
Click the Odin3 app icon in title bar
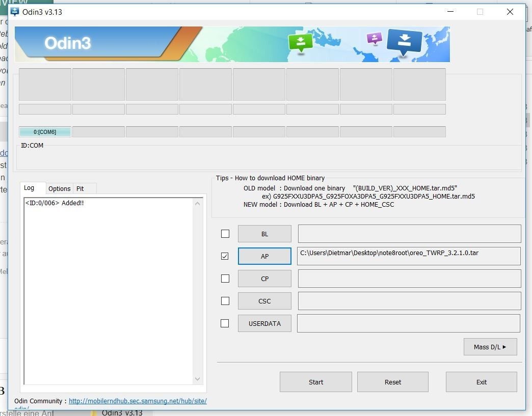(x=15, y=12)
